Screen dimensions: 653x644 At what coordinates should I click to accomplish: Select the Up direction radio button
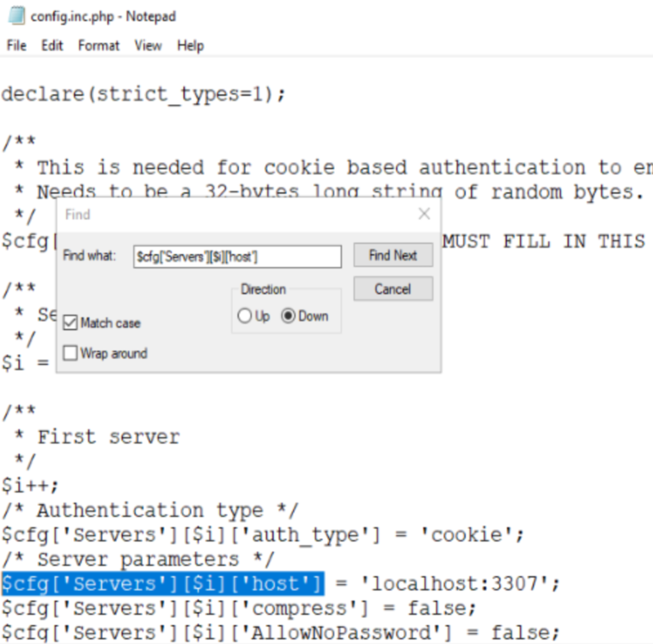245,316
